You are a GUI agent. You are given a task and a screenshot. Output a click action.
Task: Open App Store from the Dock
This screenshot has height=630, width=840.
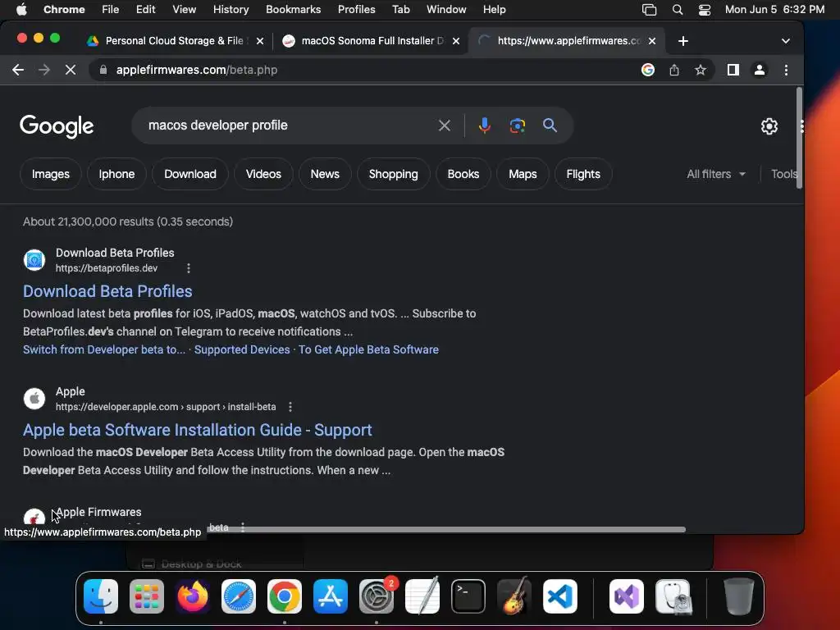click(x=331, y=596)
